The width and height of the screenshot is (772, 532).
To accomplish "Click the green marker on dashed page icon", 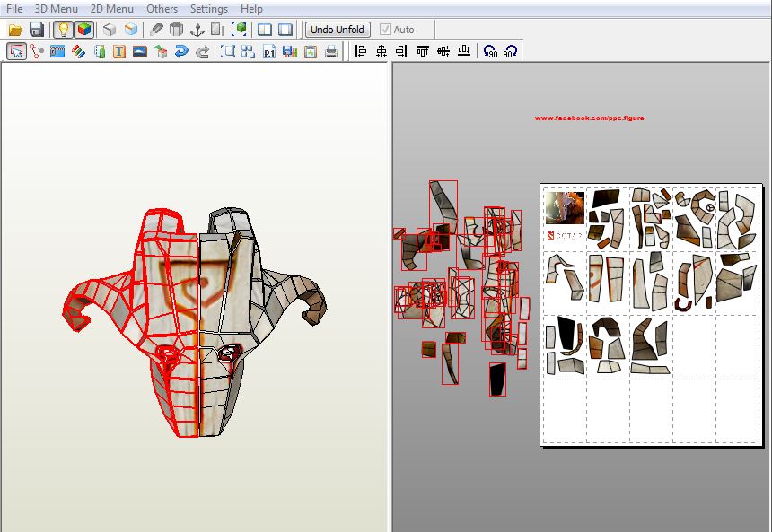I will coord(100,51).
